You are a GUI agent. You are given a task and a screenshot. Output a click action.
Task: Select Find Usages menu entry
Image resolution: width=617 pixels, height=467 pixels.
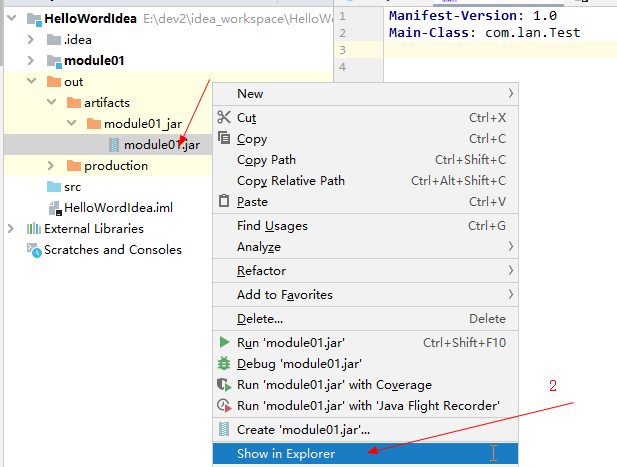coord(366,225)
